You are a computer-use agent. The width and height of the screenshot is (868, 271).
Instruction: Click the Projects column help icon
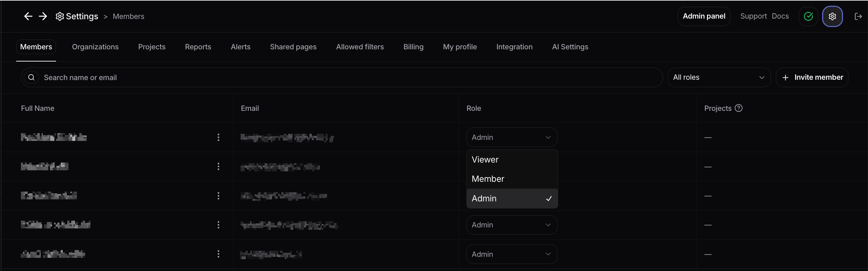pyautogui.click(x=738, y=108)
